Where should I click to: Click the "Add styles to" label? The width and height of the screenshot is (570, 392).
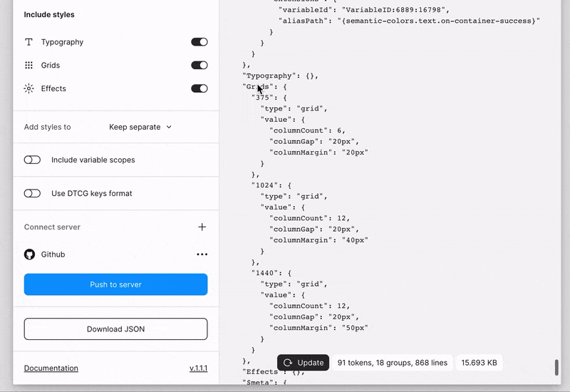coord(47,127)
